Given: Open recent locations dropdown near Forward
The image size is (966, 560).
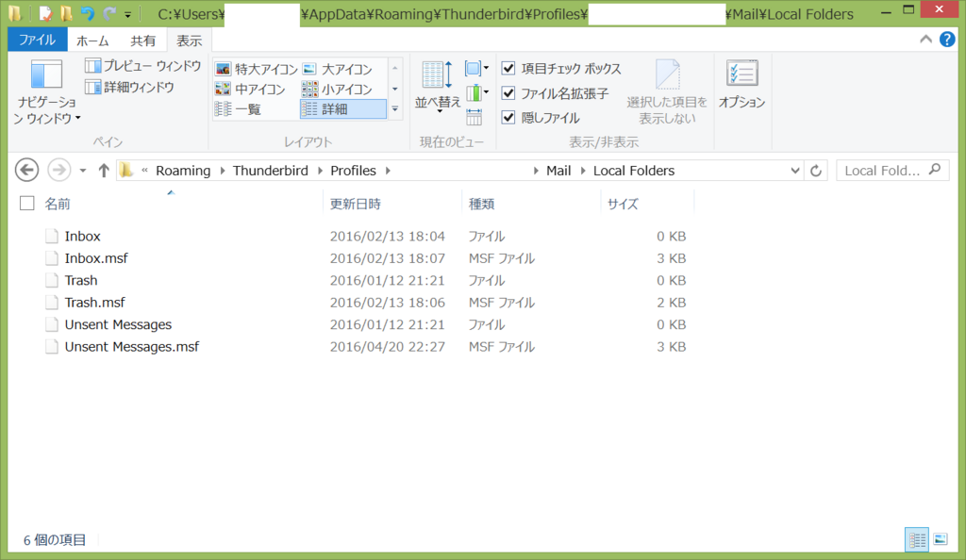Looking at the screenshot, I should click(x=83, y=171).
